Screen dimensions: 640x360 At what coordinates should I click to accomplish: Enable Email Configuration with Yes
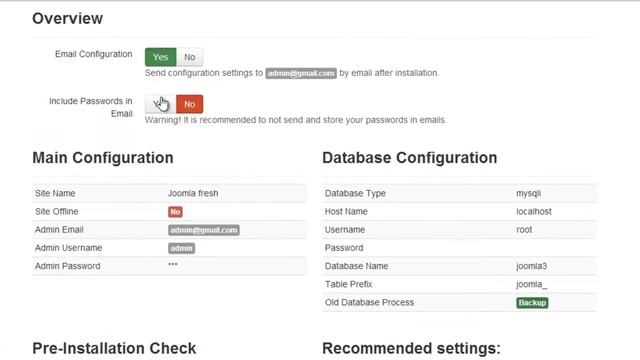point(160,57)
